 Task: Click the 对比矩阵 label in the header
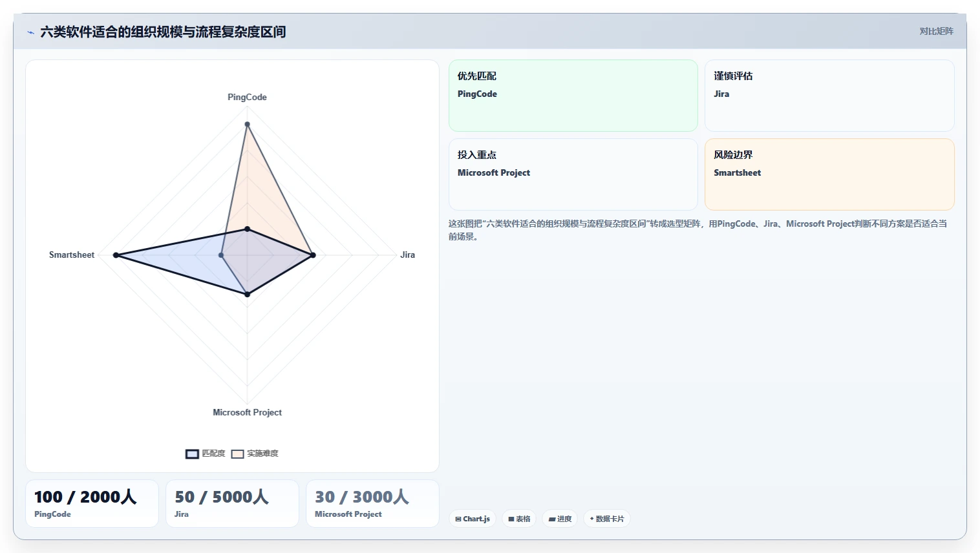pyautogui.click(x=936, y=31)
